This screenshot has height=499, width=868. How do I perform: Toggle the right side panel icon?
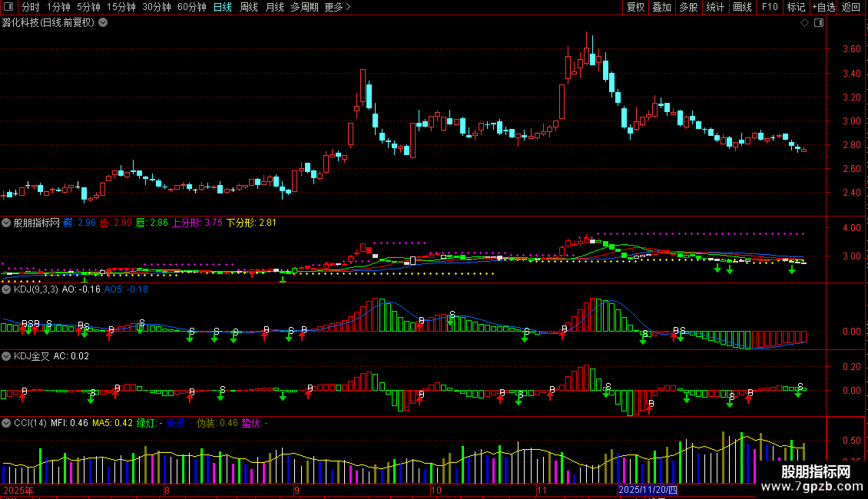(819, 23)
